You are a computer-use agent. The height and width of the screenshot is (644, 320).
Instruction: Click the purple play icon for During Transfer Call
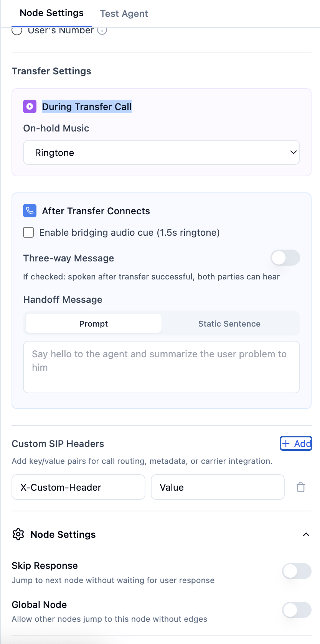click(x=30, y=106)
